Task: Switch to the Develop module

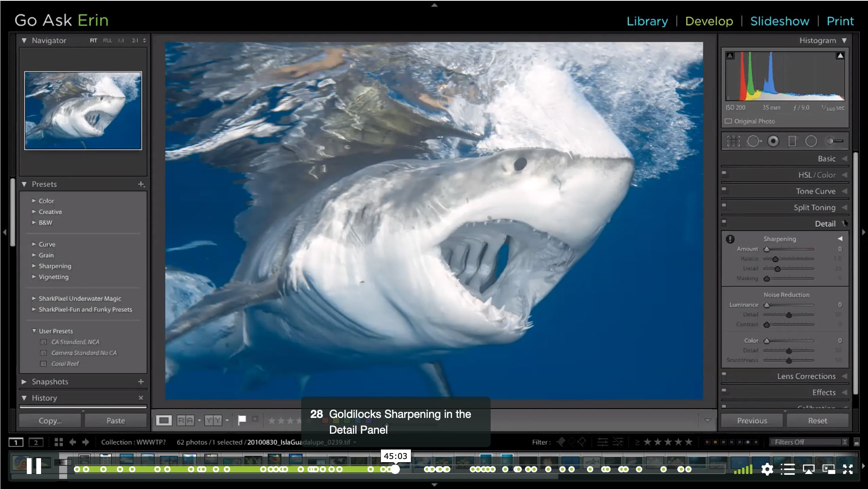Action: tap(709, 21)
